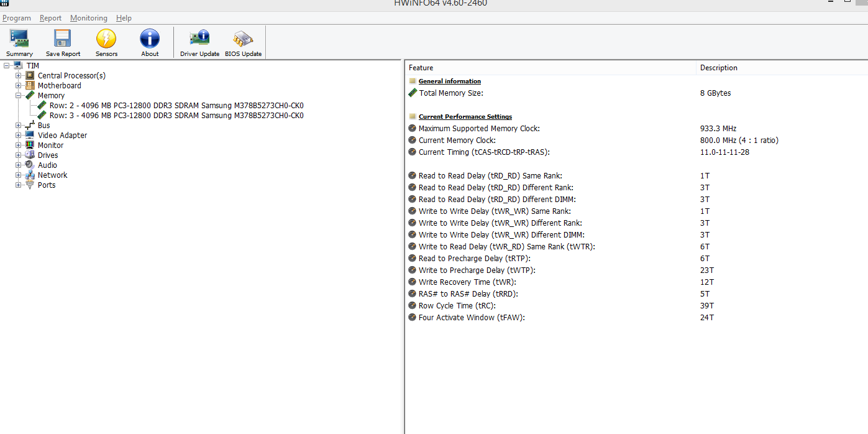
Task: Click 'Four Activate Window (tFAW):' label
Action: pos(472,317)
